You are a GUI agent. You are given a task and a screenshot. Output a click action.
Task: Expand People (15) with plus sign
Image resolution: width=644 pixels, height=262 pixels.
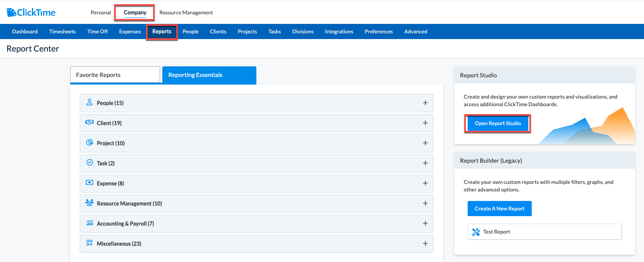pyautogui.click(x=425, y=103)
